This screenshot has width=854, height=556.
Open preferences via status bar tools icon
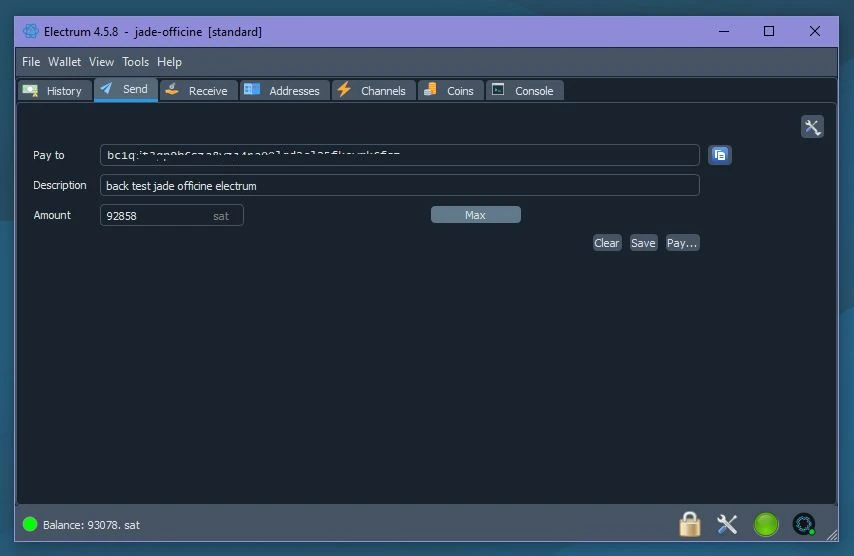(727, 524)
